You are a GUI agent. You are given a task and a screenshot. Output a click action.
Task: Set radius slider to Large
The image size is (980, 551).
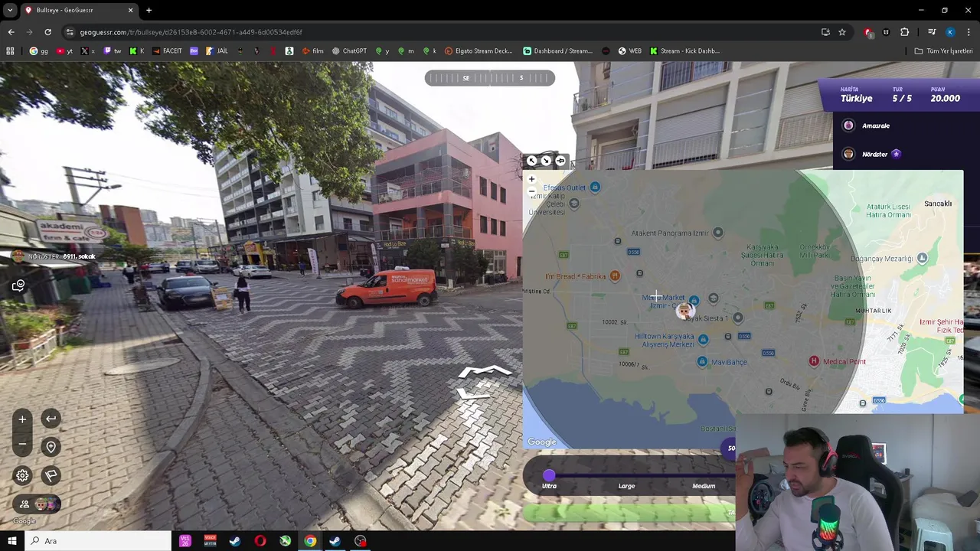(626, 486)
